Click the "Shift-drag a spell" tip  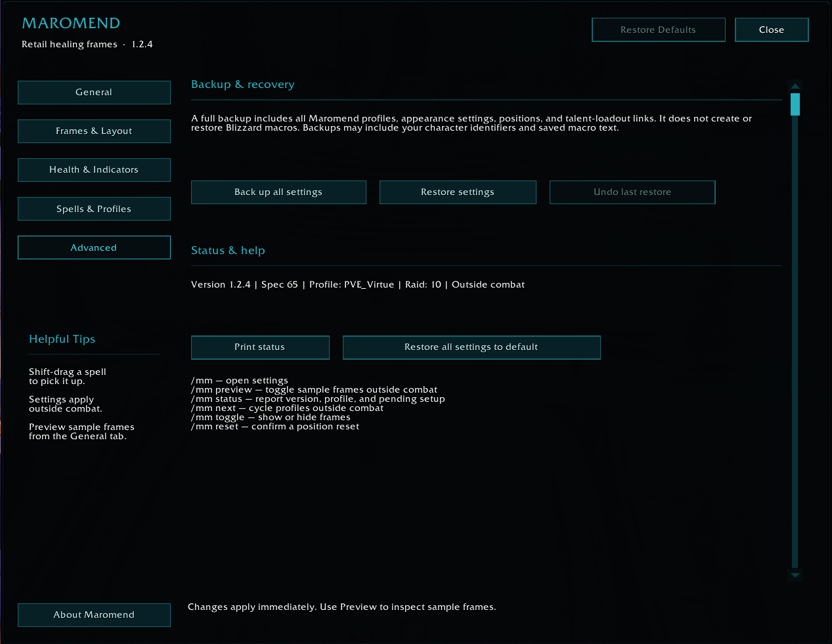[68, 377]
